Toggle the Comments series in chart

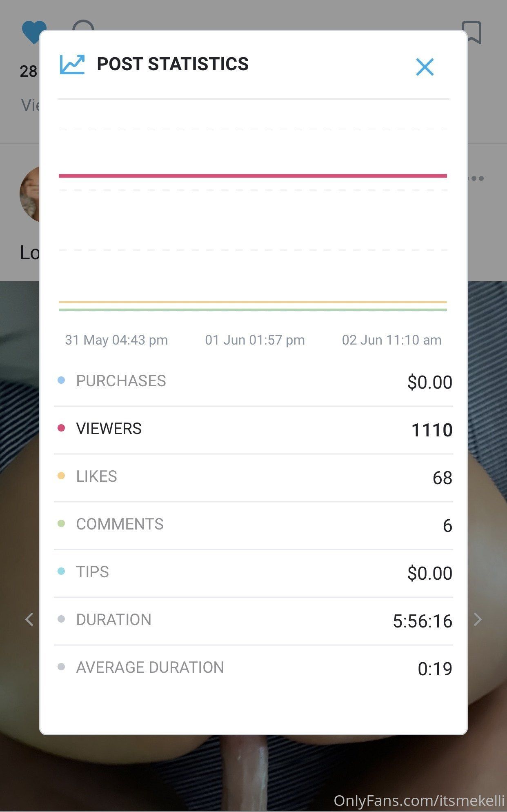[x=253, y=525]
